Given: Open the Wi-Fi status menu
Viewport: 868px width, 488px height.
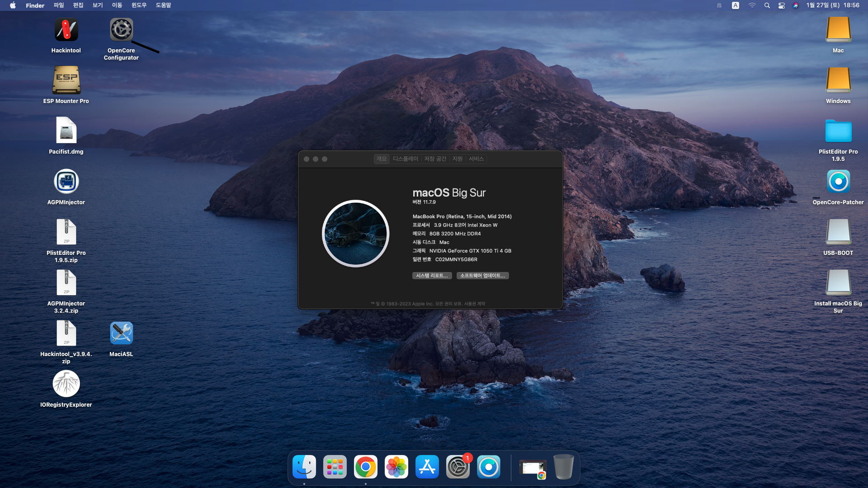Looking at the screenshot, I should click(x=752, y=5).
